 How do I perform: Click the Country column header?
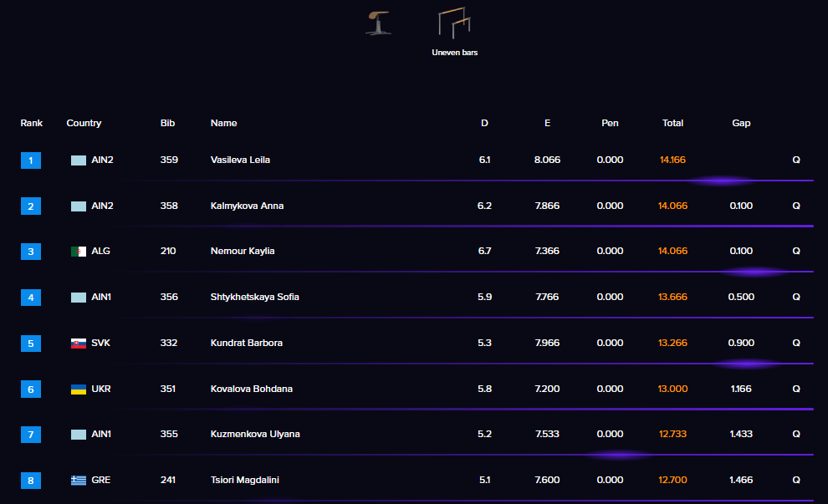coord(84,123)
